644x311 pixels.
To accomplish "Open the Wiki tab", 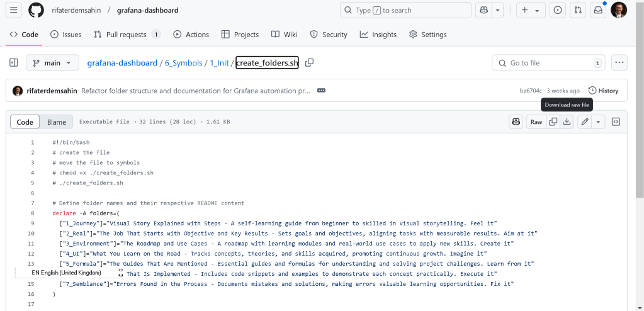I will tap(284, 35).
